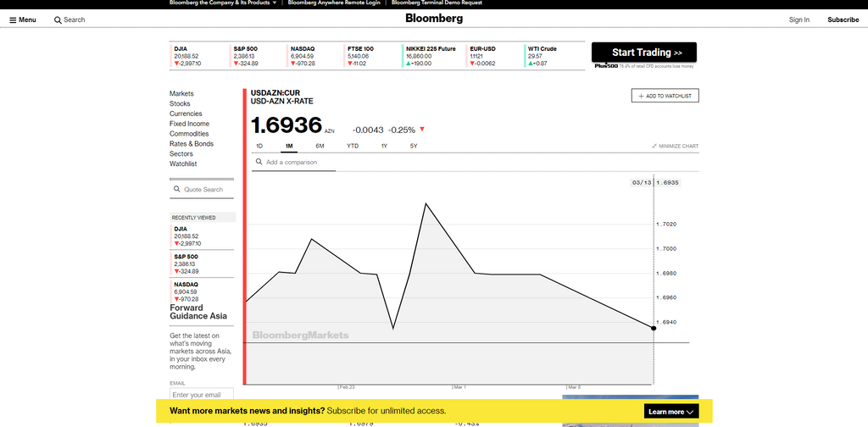The height and width of the screenshot is (427, 868).
Task: Open the Watchlist link in sidebar
Action: [183, 164]
